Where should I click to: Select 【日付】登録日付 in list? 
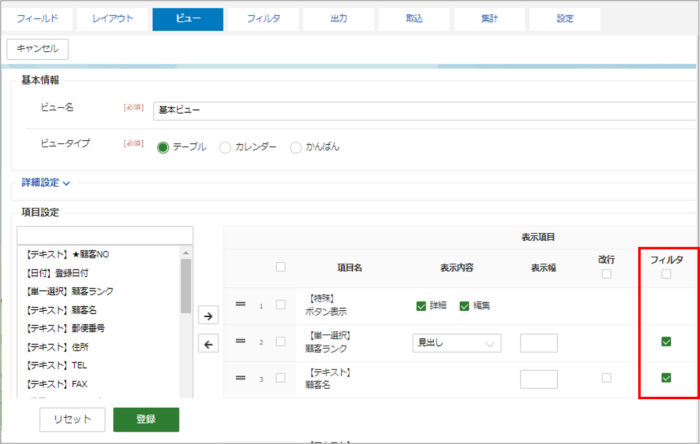[x=56, y=273]
